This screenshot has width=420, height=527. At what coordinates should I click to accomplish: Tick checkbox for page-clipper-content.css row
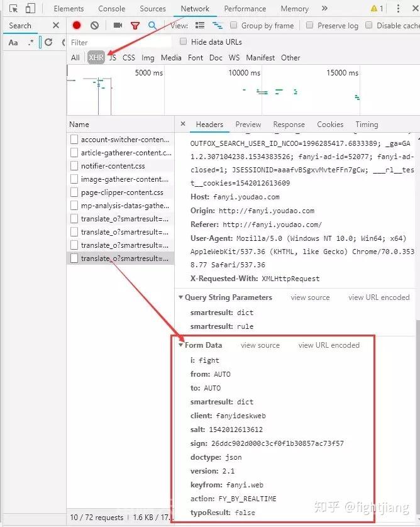(74, 192)
